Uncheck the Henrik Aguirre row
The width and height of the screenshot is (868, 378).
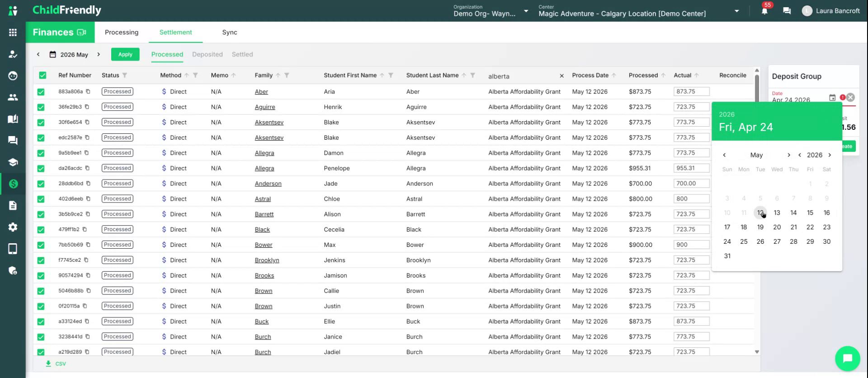coord(41,107)
